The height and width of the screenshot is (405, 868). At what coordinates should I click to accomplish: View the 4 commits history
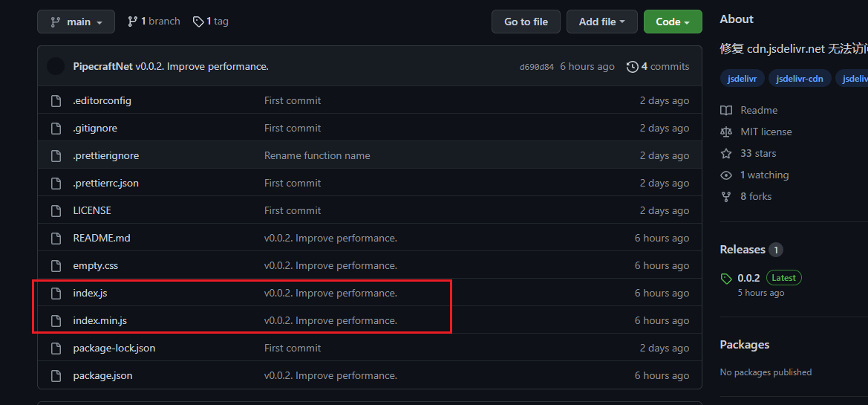tap(658, 66)
